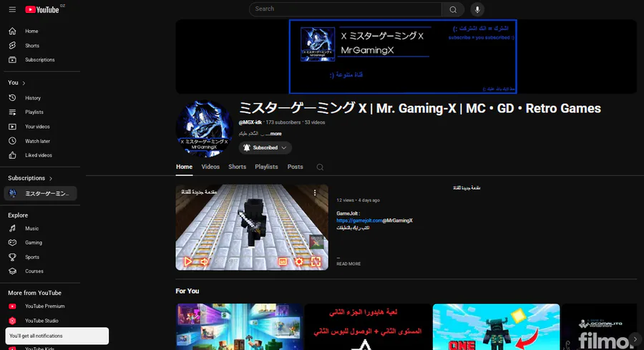Click the search magnifier button
Screen dimensions: 644x350
453,9
